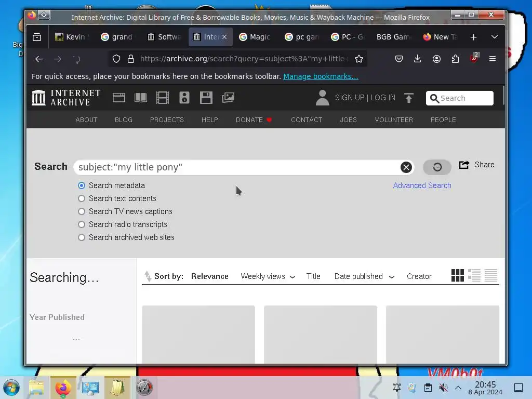The width and height of the screenshot is (532, 399).
Task: Open the Wayback Machine web icon
Action: (119, 98)
